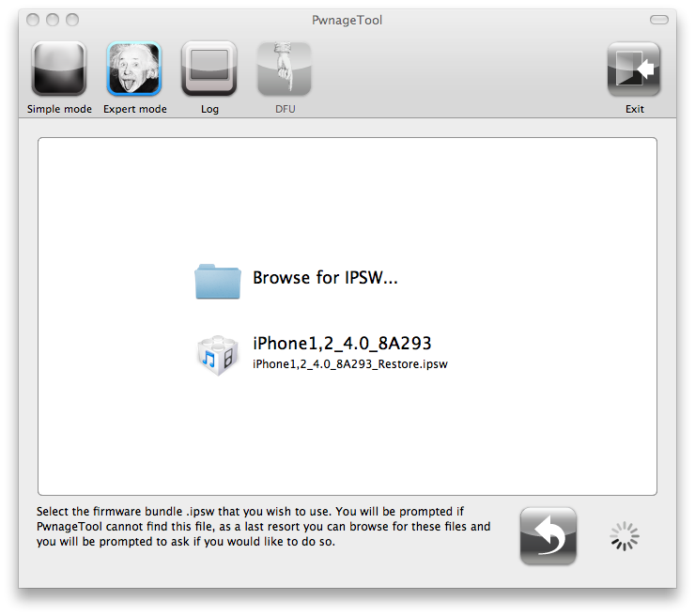Click the iPhone1,2_4.0_8A293_Restore.ipsw filename
This screenshot has width=695, height=616.
point(349,364)
